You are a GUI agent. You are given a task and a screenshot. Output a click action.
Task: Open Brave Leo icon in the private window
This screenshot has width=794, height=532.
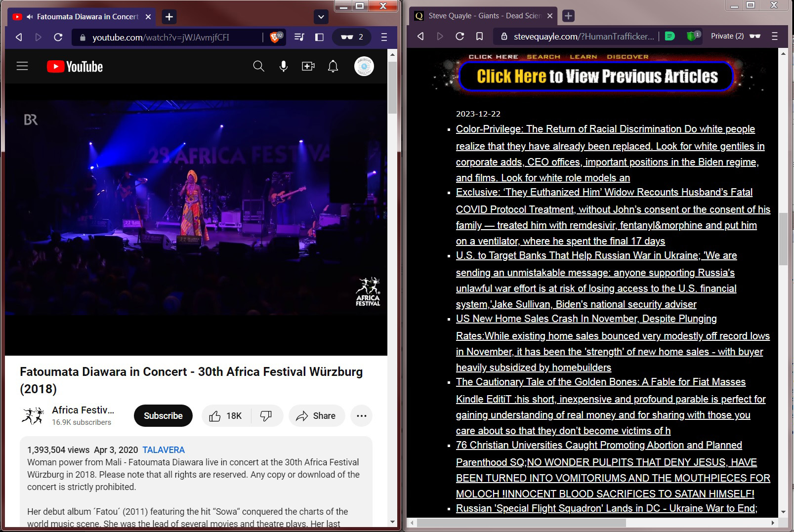point(669,36)
